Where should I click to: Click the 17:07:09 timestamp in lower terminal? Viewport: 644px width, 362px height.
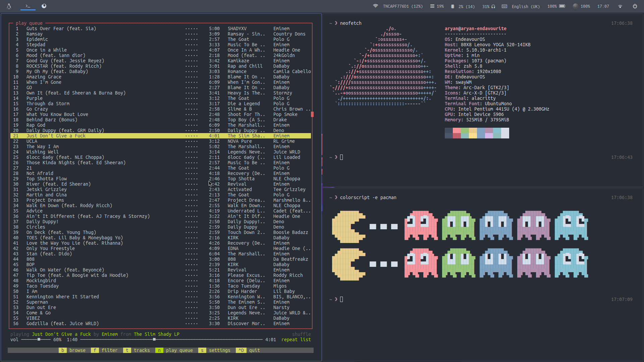point(622,299)
